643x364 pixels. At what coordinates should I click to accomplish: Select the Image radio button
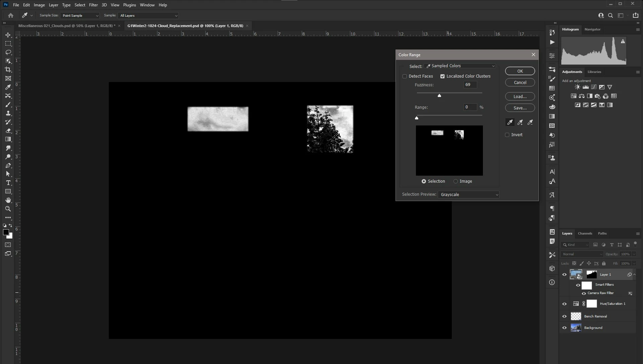[455, 181]
